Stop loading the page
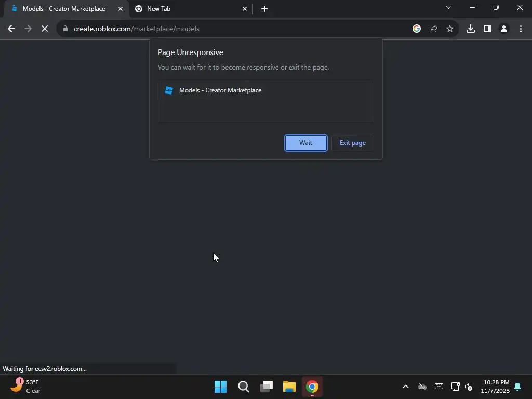 pos(45,29)
